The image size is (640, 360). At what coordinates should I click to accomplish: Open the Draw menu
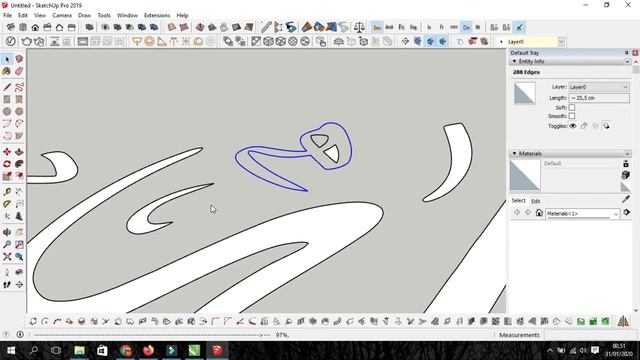click(x=84, y=15)
